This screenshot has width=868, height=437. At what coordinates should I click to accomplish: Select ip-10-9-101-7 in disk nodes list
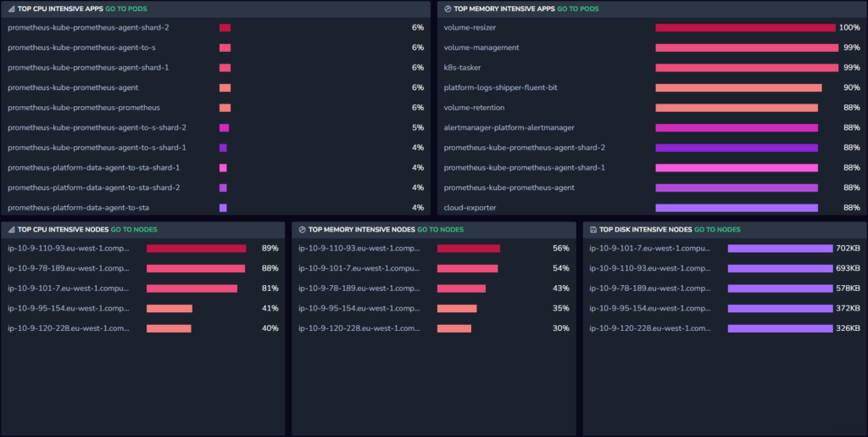[650, 248]
